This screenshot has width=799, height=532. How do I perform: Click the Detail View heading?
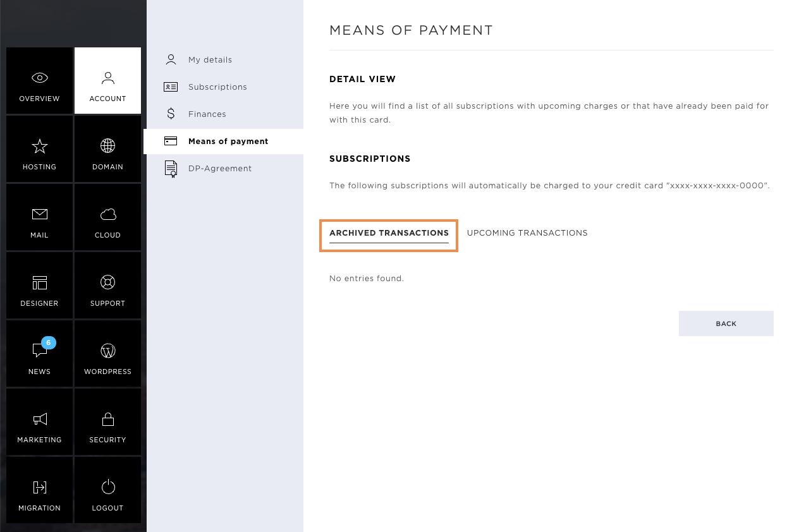click(x=362, y=80)
